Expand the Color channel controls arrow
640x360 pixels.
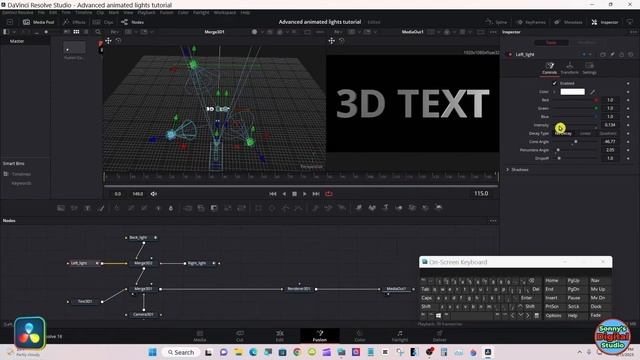pyautogui.click(x=554, y=92)
